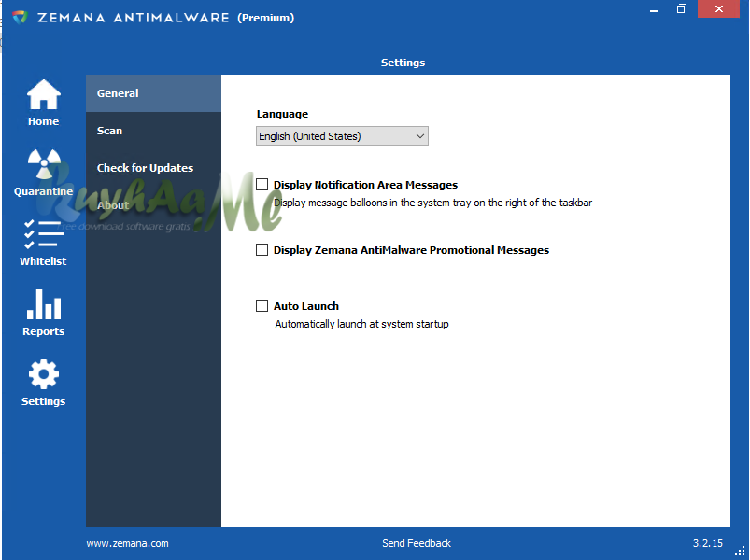
Task: Click the version number 3.2.15
Action: point(707,543)
